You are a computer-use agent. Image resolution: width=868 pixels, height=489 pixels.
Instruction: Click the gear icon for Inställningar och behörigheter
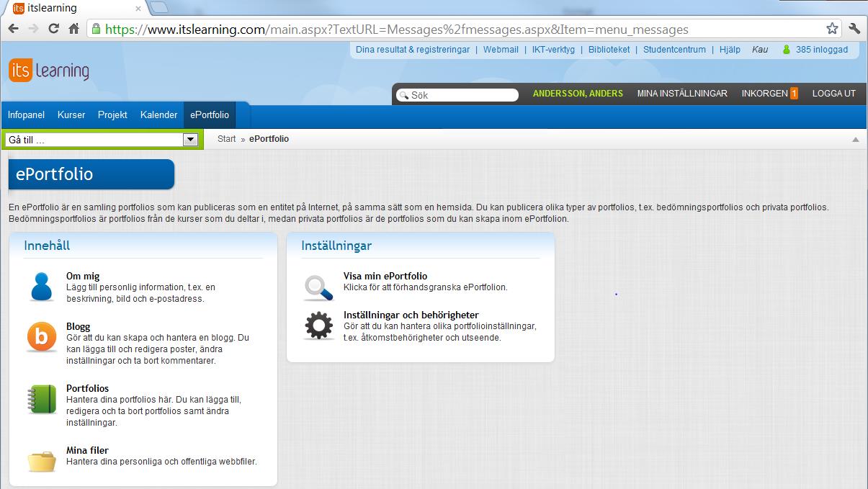pyautogui.click(x=319, y=326)
